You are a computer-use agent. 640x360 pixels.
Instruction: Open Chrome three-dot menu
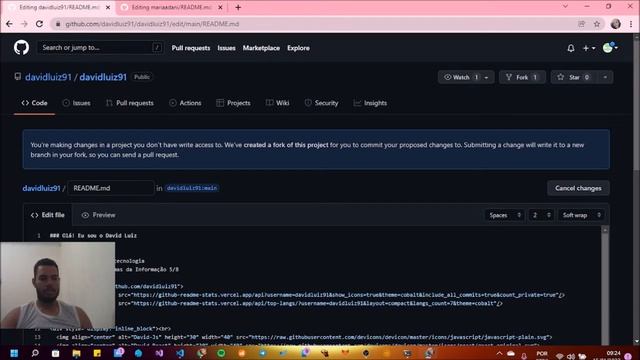tap(631, 24)
